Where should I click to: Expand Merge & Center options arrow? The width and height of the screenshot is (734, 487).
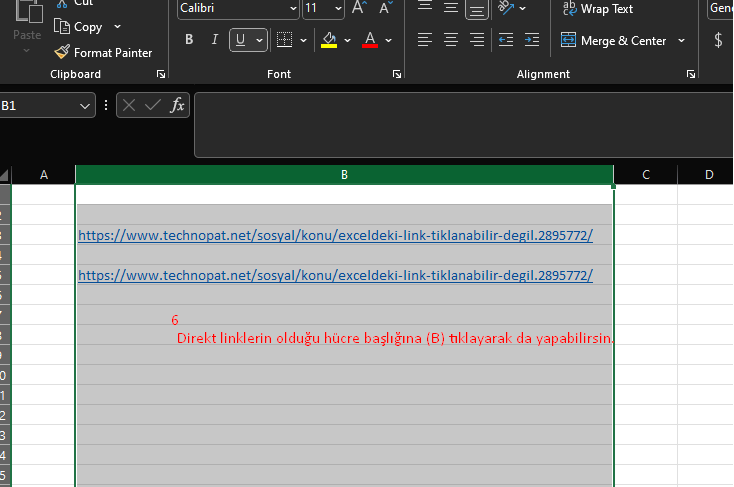tap(682, 41)
